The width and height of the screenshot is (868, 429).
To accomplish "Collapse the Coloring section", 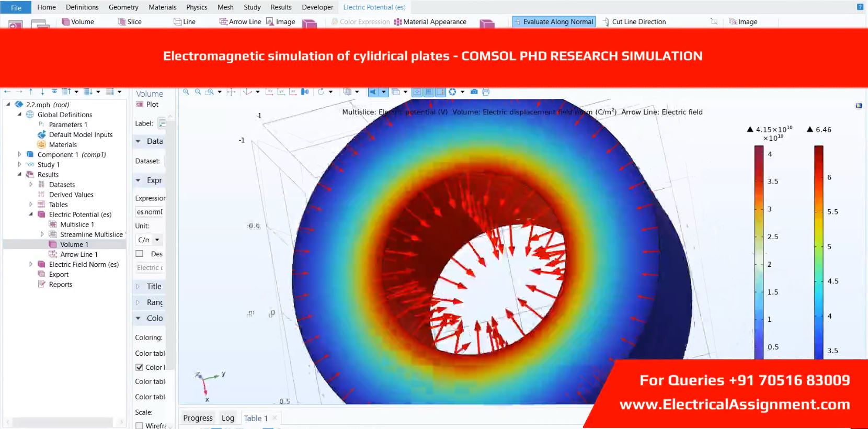I will point(138,318).
